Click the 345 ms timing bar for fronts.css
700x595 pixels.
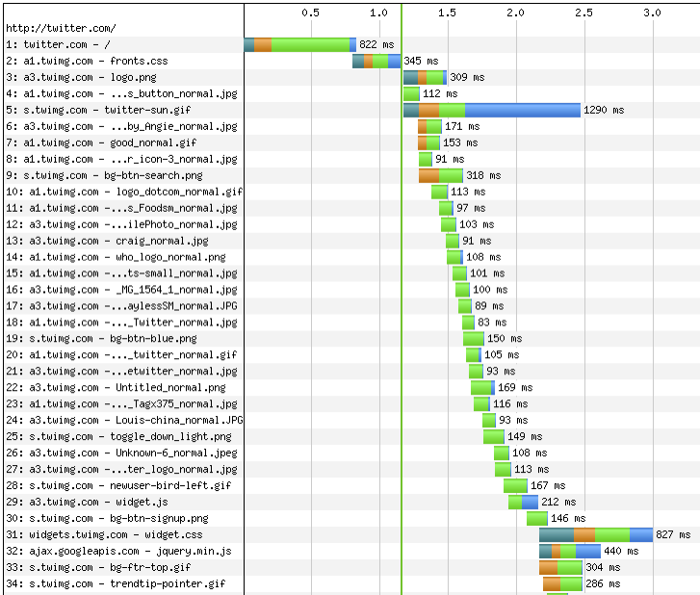(x=376, y=62)
